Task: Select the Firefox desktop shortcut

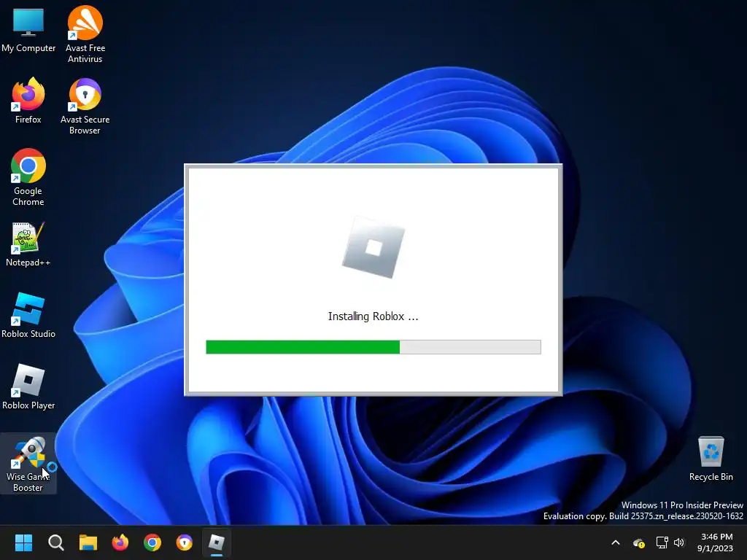Action: pyautogui.click(x=28, y=101)
